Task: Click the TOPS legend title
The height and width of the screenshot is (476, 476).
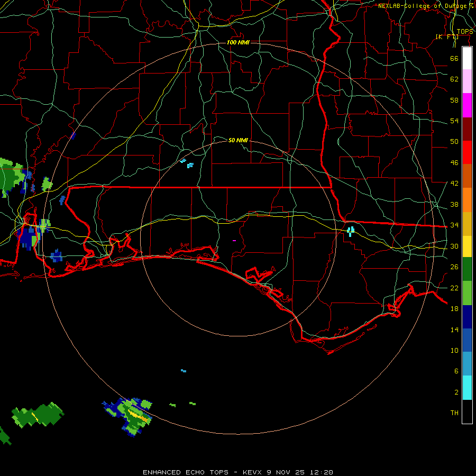Action: 465,32
